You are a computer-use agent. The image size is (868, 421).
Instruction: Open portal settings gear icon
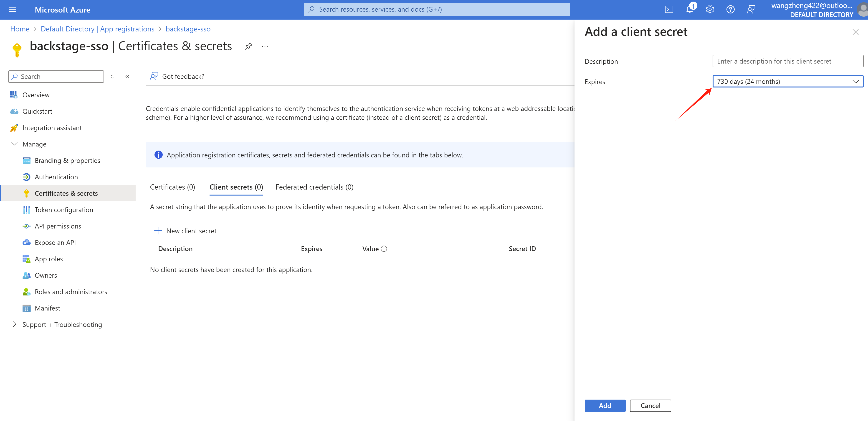[x=710, y=9]
